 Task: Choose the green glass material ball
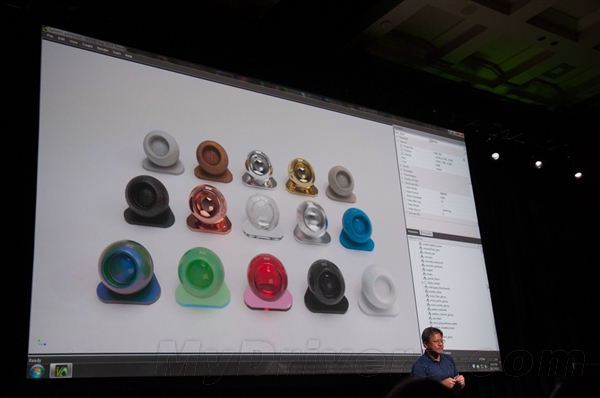point(202,277)
